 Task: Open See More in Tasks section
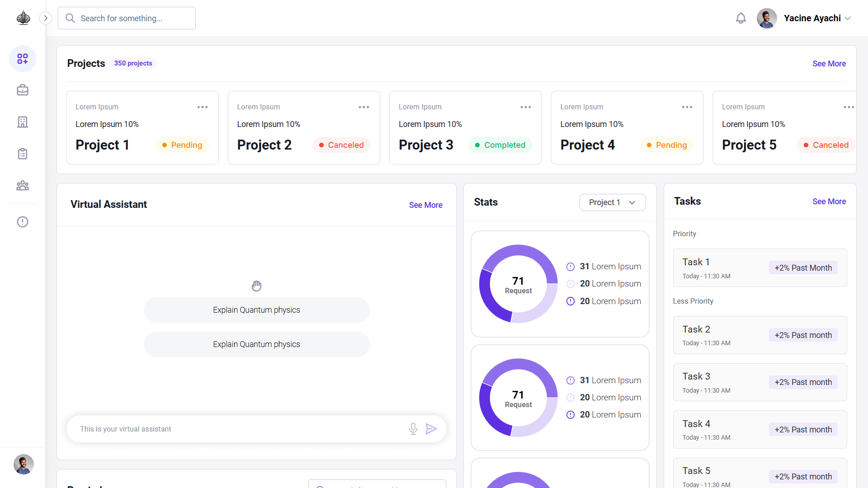[829, 202]
